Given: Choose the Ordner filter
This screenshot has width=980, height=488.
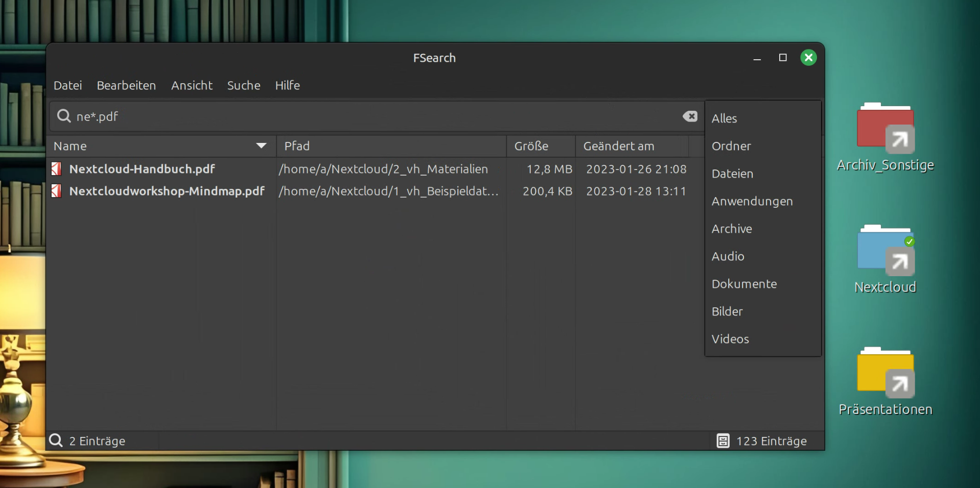Looking at the screenshot, I should coord(763,146).
